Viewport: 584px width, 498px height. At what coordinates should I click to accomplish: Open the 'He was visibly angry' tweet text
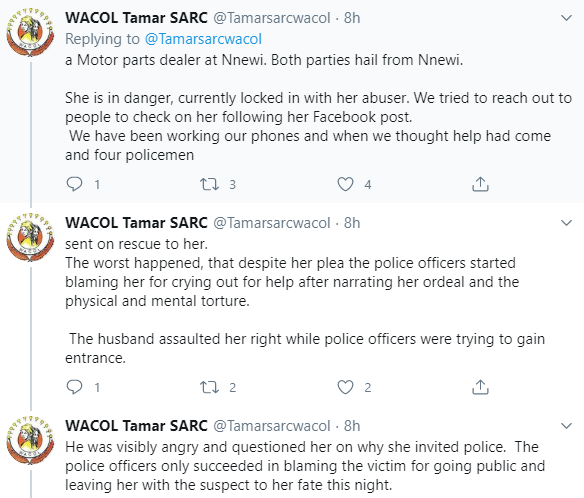[x=305, y=466]
